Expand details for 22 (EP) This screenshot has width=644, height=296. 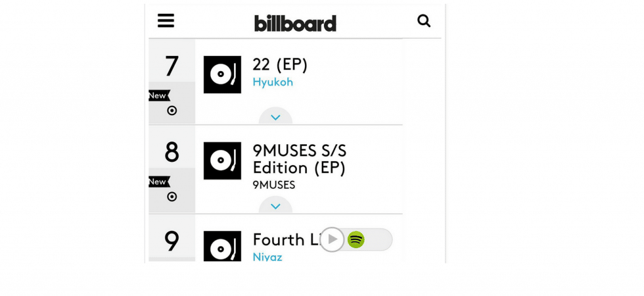275,117
